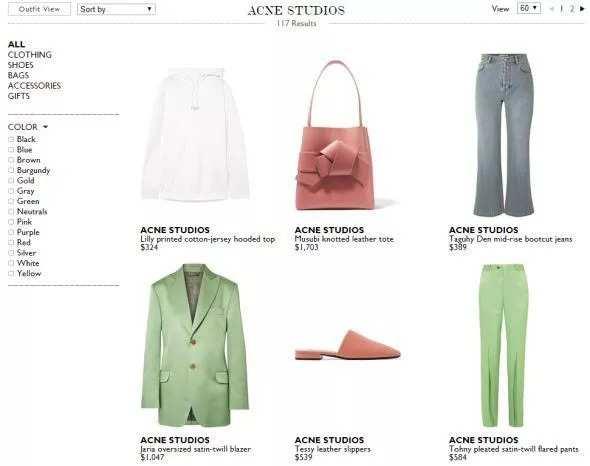Viewport: 590px width, 466px height.
Task: View the Tohny flared pants image
Action: tap(503, 345)
